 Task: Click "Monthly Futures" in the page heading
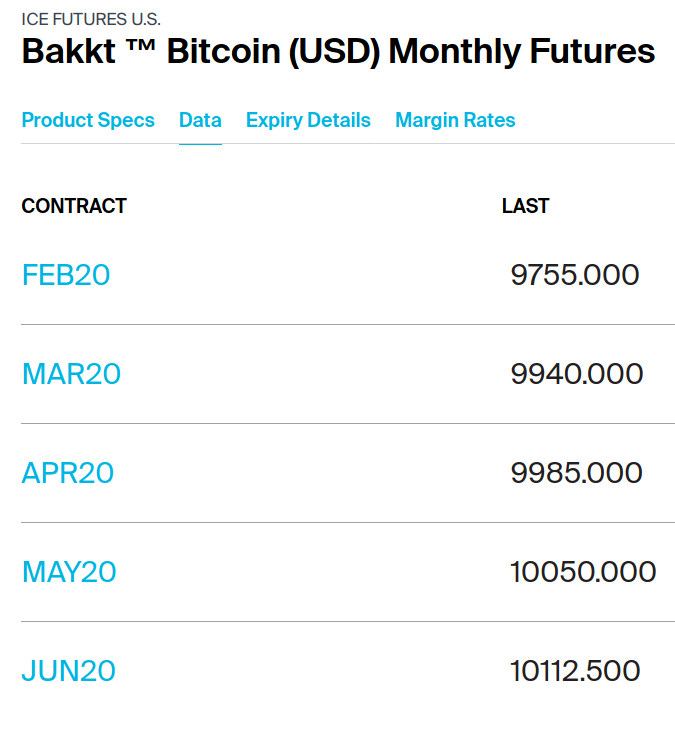pos(522,51)
